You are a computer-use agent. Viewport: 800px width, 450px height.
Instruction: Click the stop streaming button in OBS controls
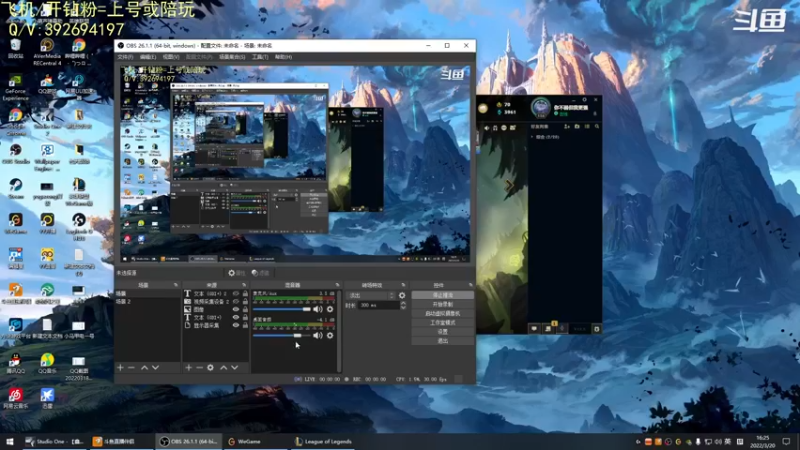click(x=442, y=295)
